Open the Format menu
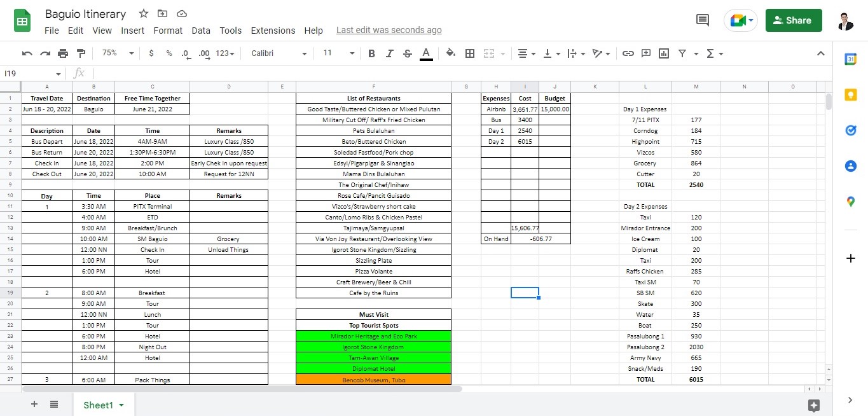This screenshot has height=416, width=868. click(x=168, y=31)
